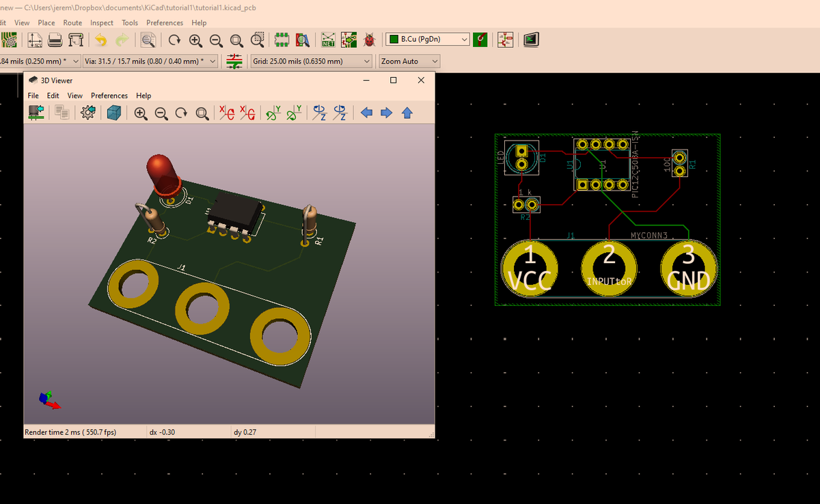Rotate 3D view counterclockwise around Y
Screen dimensions: 820x504
pyautogui.click(x=295, y=113)
